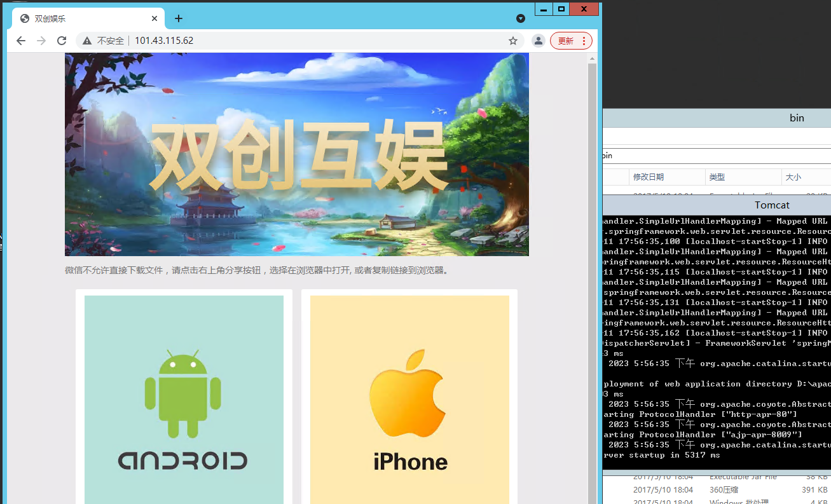Open the Chrome profile avatar

[x=539, y=41]
